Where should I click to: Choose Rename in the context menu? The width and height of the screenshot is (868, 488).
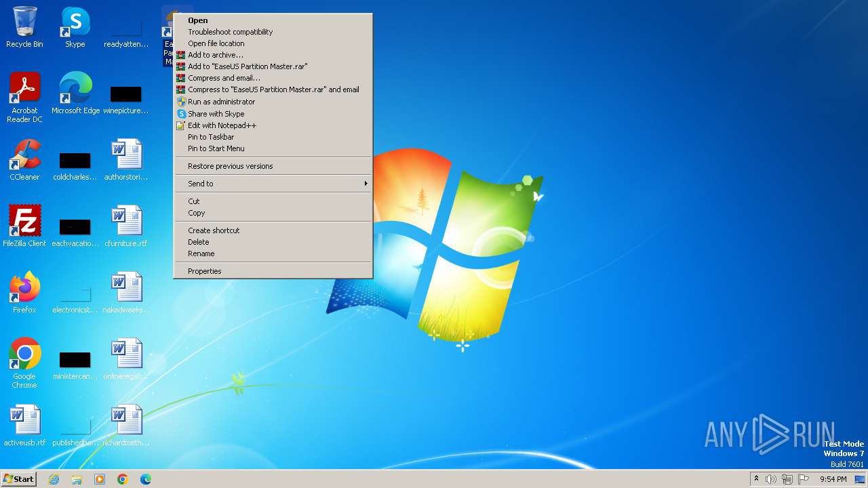(x=273, y=253)
